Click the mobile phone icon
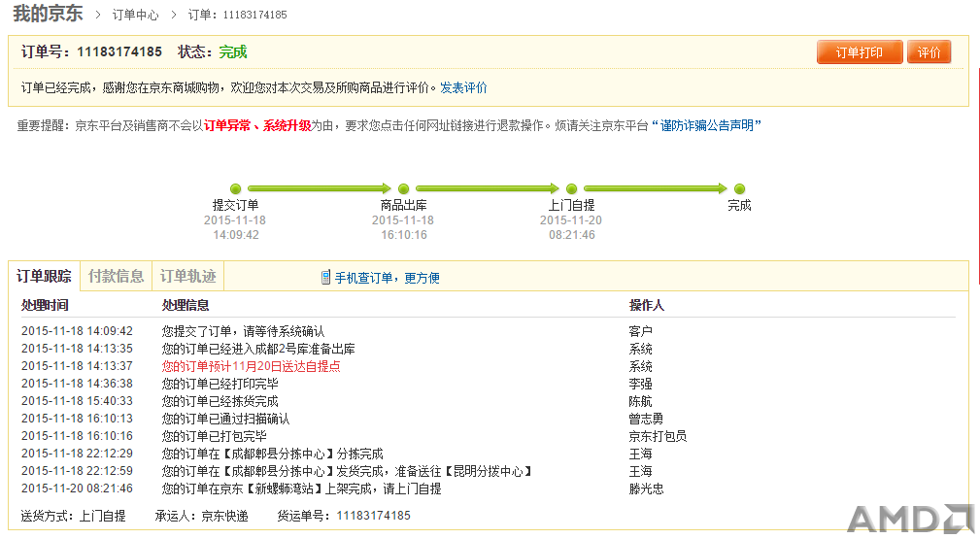This screenshot has height=539, width=980. point(325,278)
